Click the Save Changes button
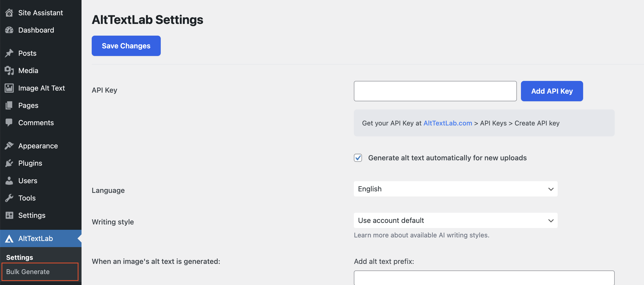The height and width of the screenshot is (285, 644). (126, 46)
